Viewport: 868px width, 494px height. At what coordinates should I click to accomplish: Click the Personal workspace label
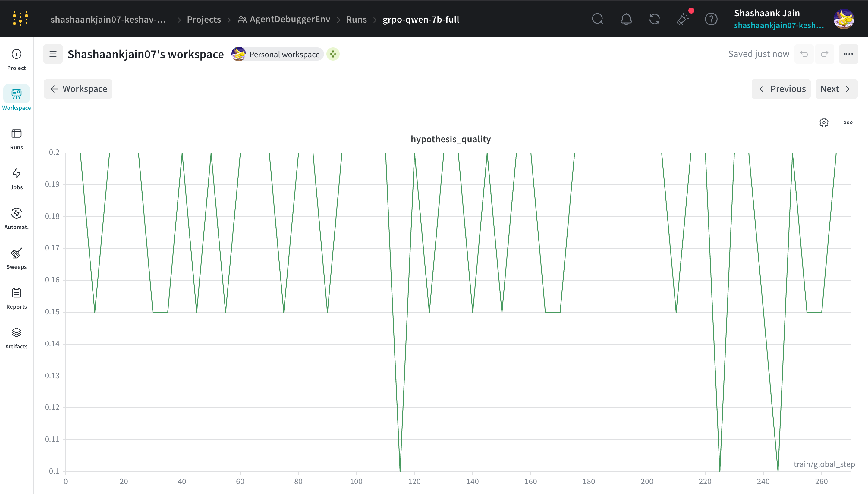click(284, 54)
